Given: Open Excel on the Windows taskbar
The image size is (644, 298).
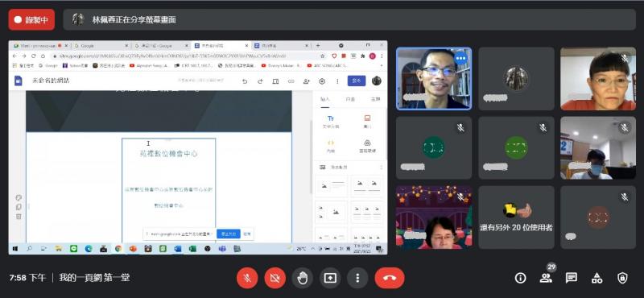Looking at the screenshot, I should point(192,249).
